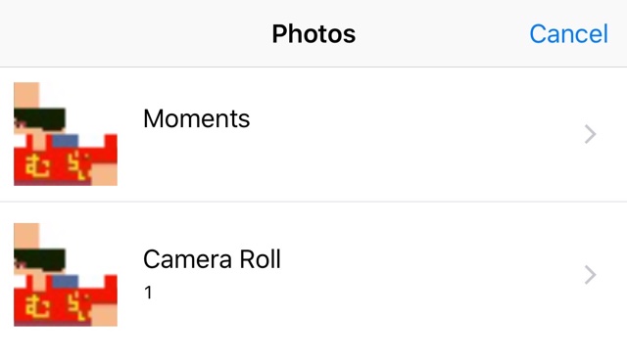The width and height of the screenshot is (627, 364).
Task: Click the Camera Roll album thumbnail
Action: tap(66, 275)
